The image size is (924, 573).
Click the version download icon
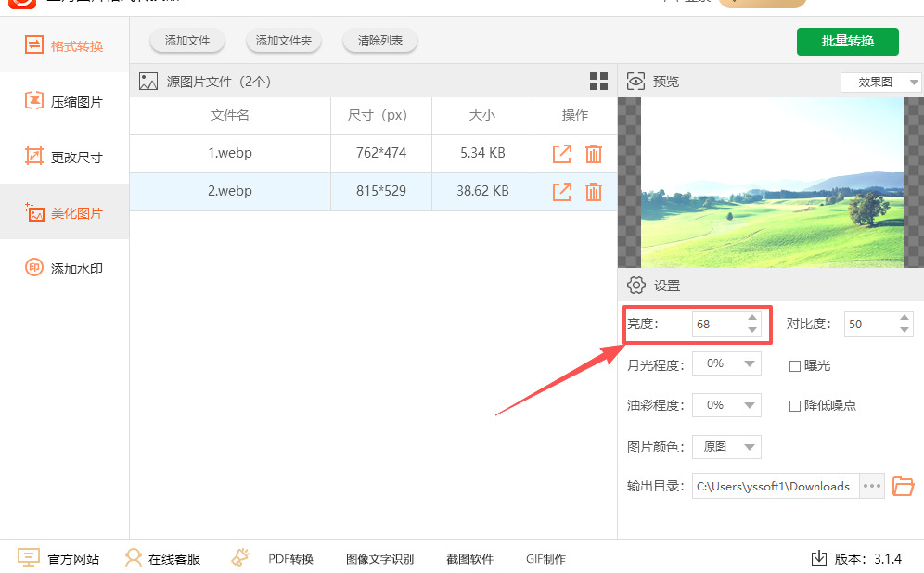[819, 558]
